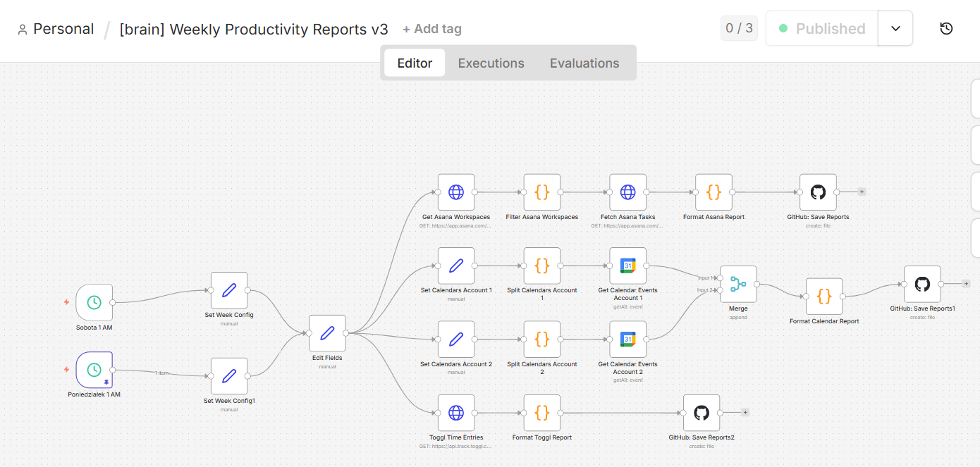Open the Edit Fields node

(x=327, y=333)
